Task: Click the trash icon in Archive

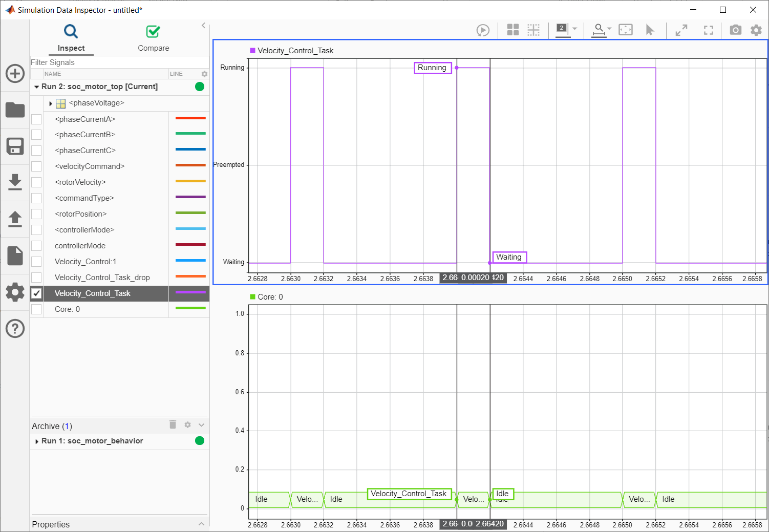Action: (x=173, y=424)
